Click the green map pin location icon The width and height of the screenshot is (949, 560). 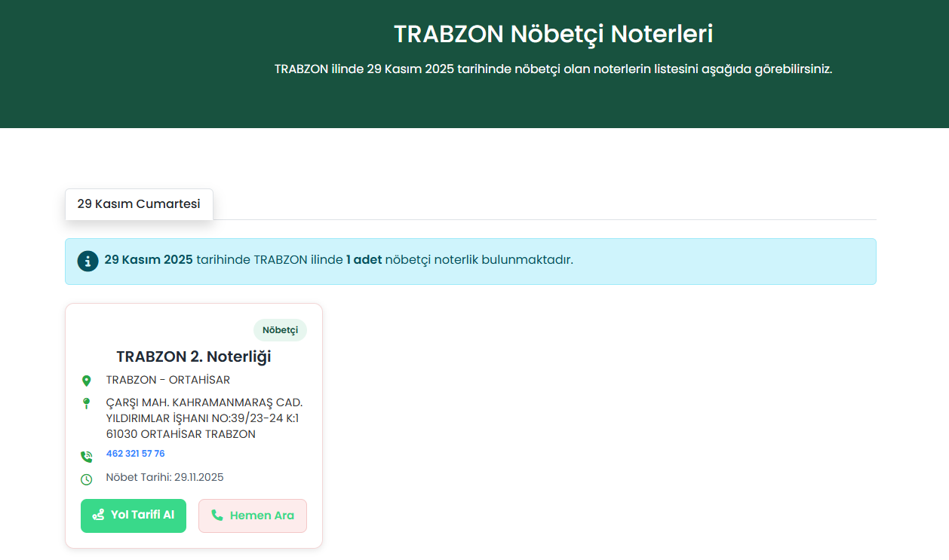coord(86,381)
